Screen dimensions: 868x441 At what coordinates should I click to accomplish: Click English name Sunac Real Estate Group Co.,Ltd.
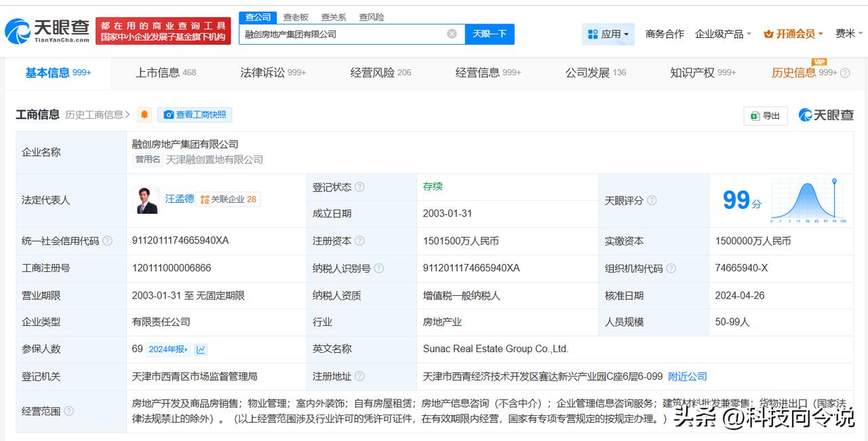point(496,349)
